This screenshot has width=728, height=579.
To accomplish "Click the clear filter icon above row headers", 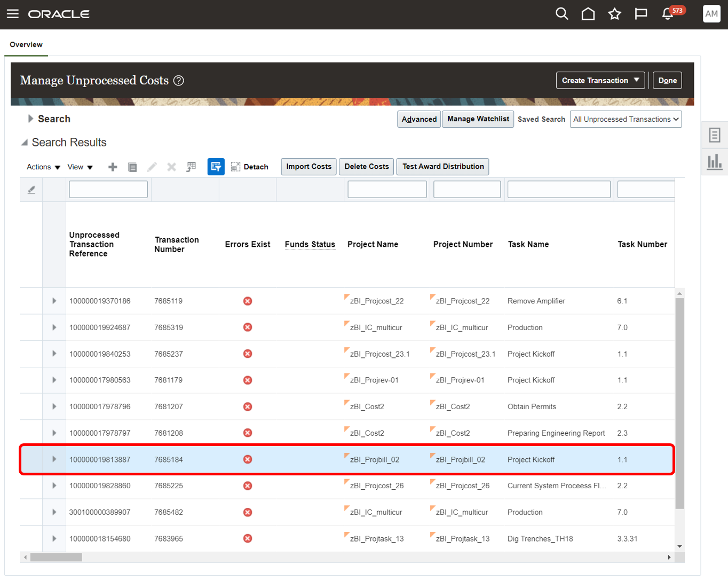I will [31, 190].
